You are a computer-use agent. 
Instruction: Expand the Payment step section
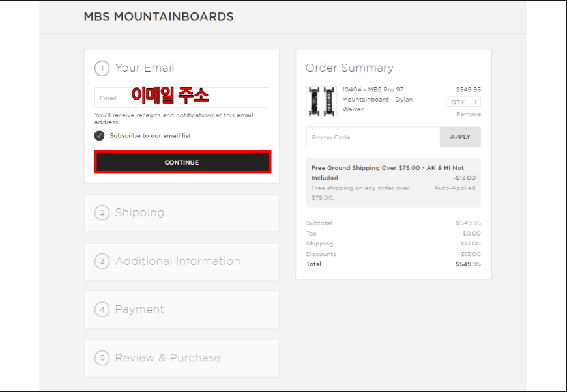pos(182,309)
